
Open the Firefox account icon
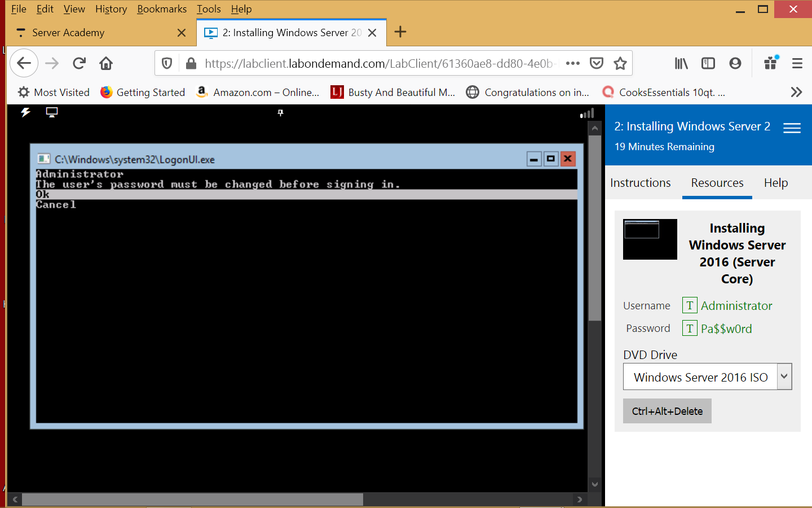tap(735, 63)
